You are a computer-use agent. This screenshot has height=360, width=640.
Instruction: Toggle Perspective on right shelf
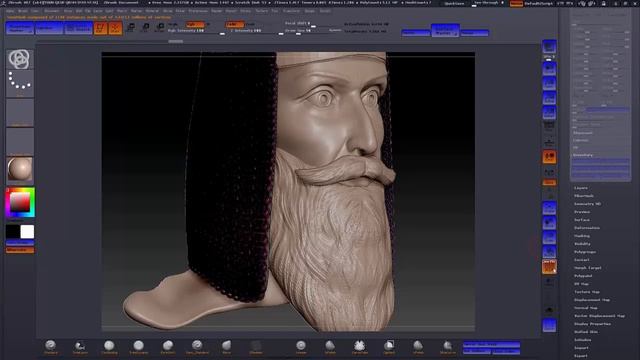[549, 127]
